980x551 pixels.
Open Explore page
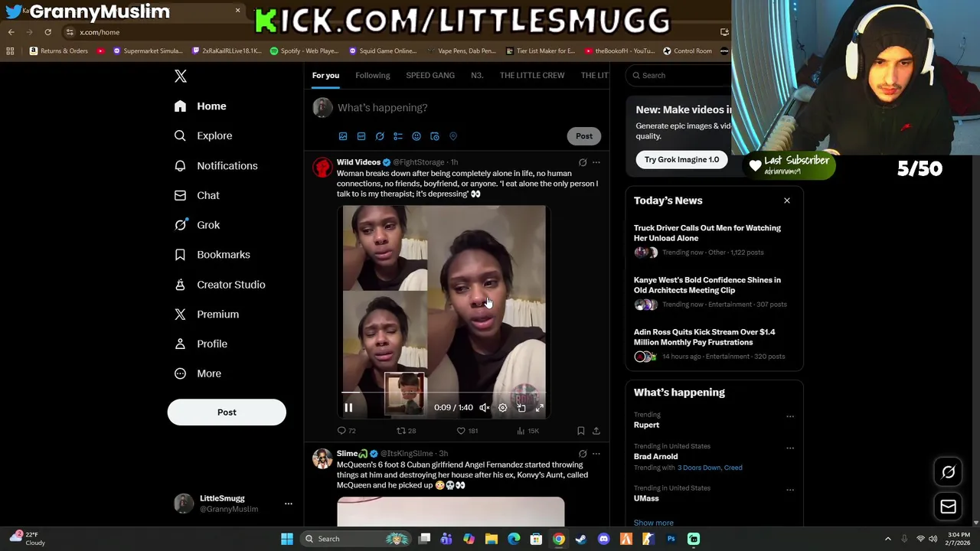pos(203,135)
